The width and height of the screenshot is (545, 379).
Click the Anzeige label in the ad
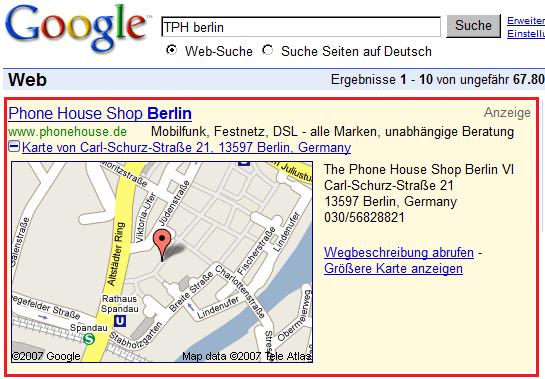[507, 113]
